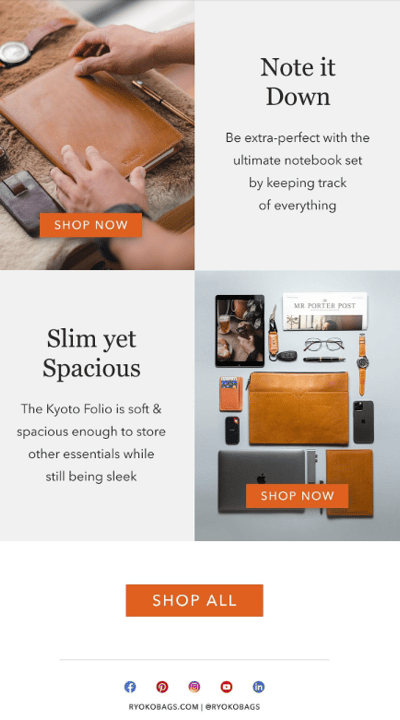Click the MR PORTER POST newspaper in photo
The width and height of the screenshot is (400, 720).
[325, 311]
